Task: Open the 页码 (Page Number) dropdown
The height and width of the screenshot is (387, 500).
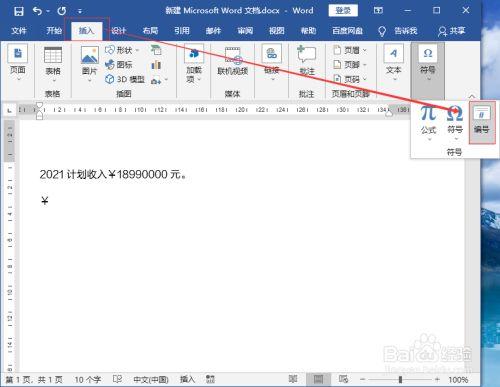Action: (350, 79)
